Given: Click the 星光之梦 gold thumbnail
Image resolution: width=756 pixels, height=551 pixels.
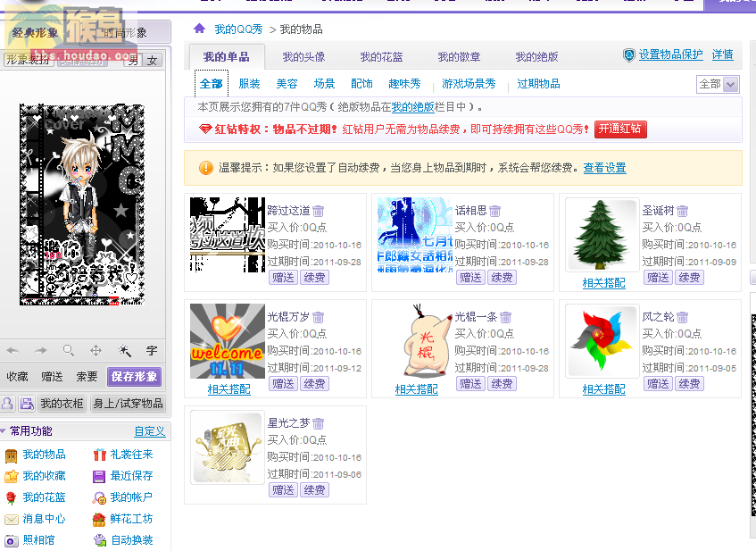Looking at the screenshot, I should click(227, 447).
